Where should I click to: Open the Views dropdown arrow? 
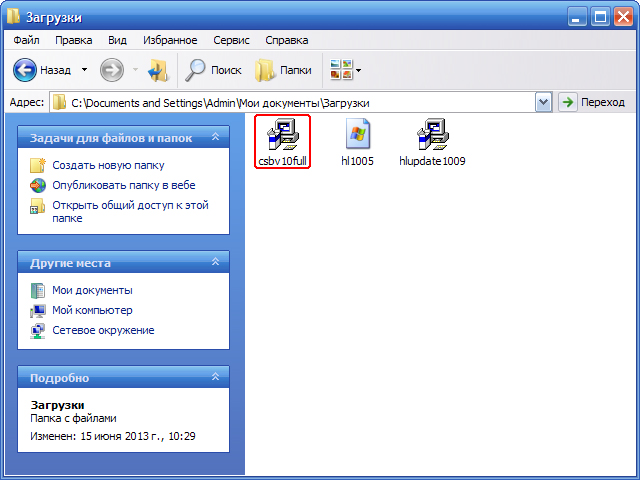[x=358, y=70]
